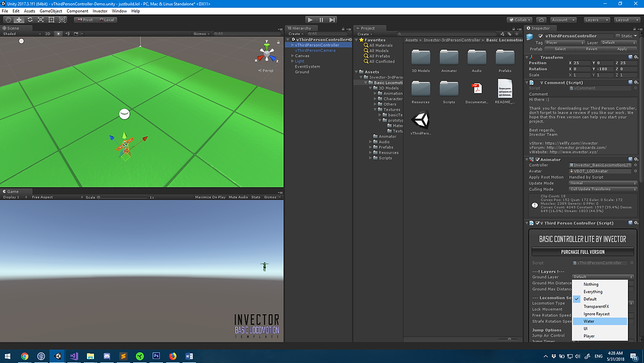
Task: Open the Shaded draw mode dropdown
Action: (22, 34)
